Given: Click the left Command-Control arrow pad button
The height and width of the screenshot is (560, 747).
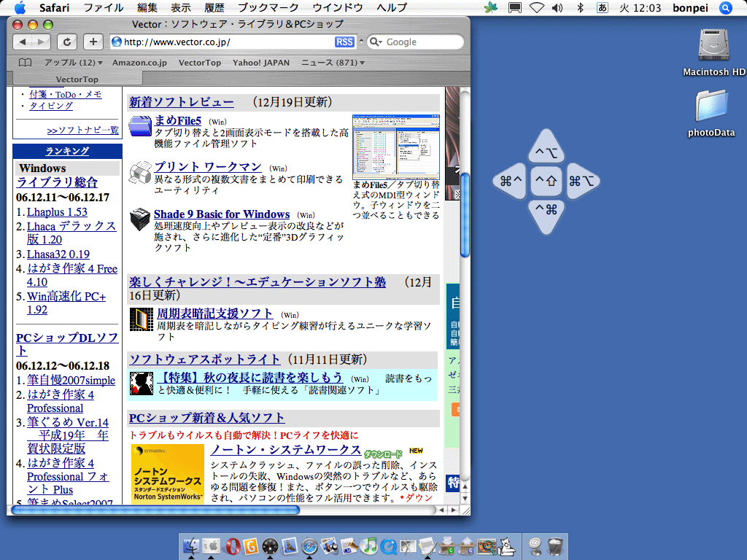Looking at the screenshot, I should pos(509,181).
